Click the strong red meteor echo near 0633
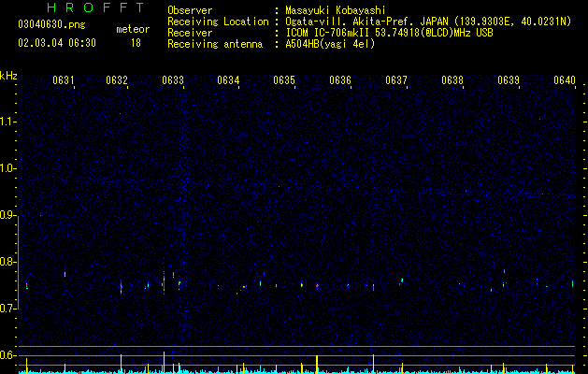This screenshot has width=588, height=374. [x=164, y=283]
